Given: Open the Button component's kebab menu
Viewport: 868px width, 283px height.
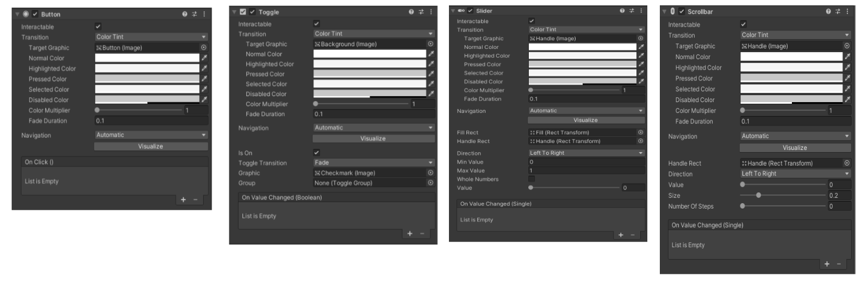Looking at the screenshot, I should [204, 14].
